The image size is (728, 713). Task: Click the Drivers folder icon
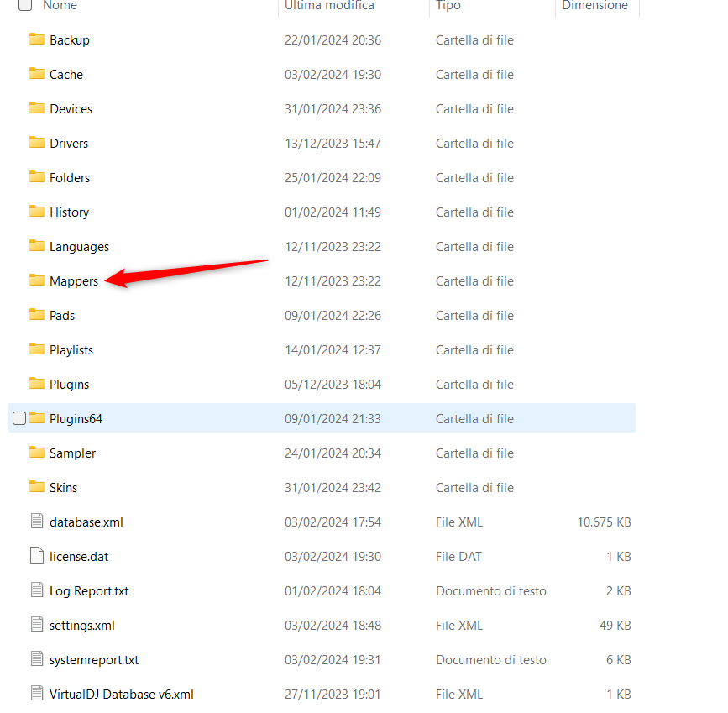pyautogui.click(x=37, y=142)
